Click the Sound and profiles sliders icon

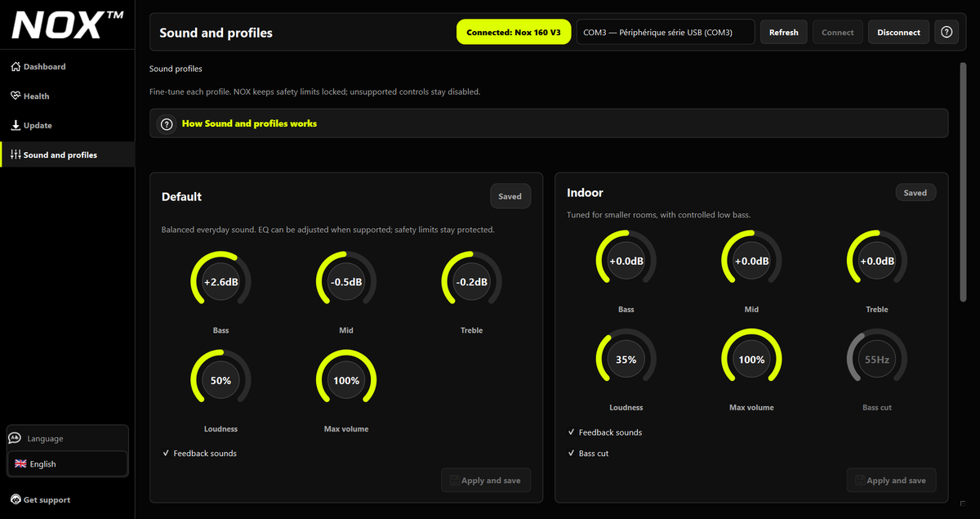(x=16, y=154)
